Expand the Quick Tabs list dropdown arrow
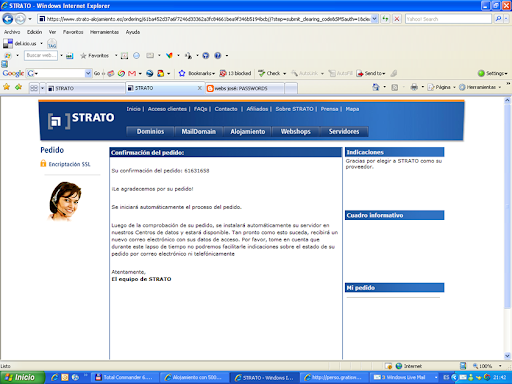This screenshot has height=384, width=512. [x=42, y=88]
